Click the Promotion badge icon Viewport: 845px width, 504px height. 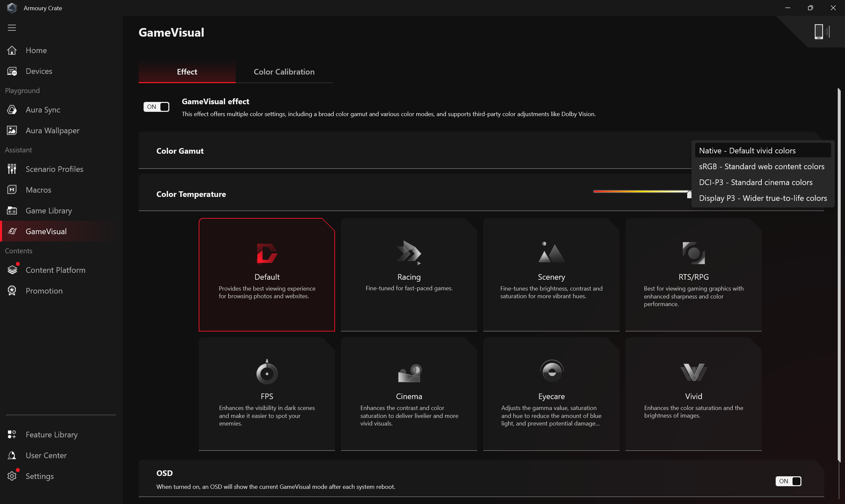point(12,291)
